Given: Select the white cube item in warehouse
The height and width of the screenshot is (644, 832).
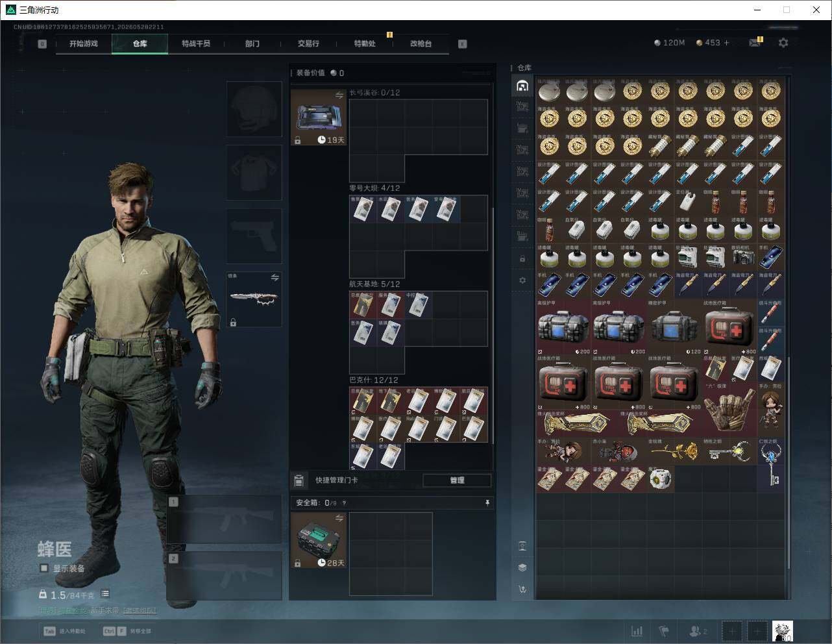Looking at the screenshot, I should click(x=660, y=479).
